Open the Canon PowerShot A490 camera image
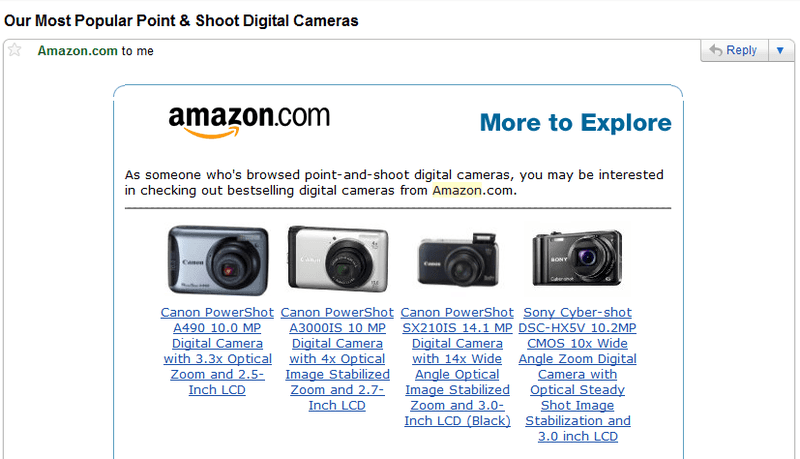Screen dimensions: 800x459 pos(218,260)
